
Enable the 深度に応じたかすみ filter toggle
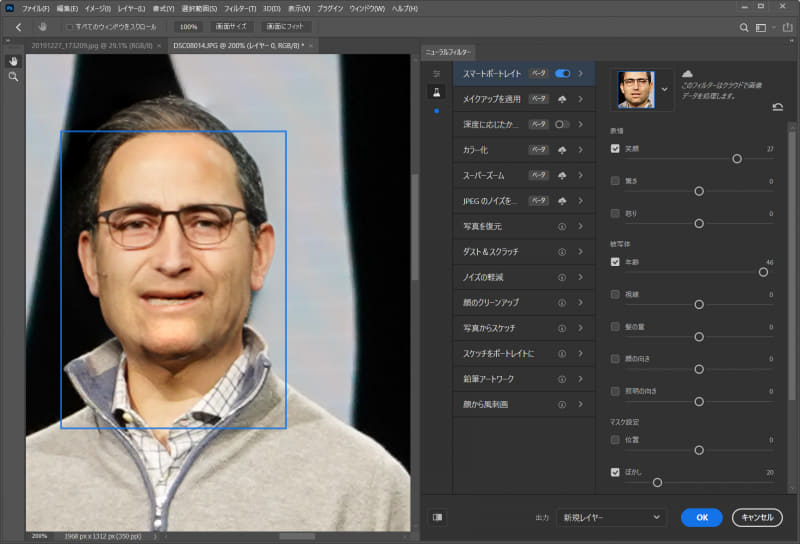coord(562,124)
